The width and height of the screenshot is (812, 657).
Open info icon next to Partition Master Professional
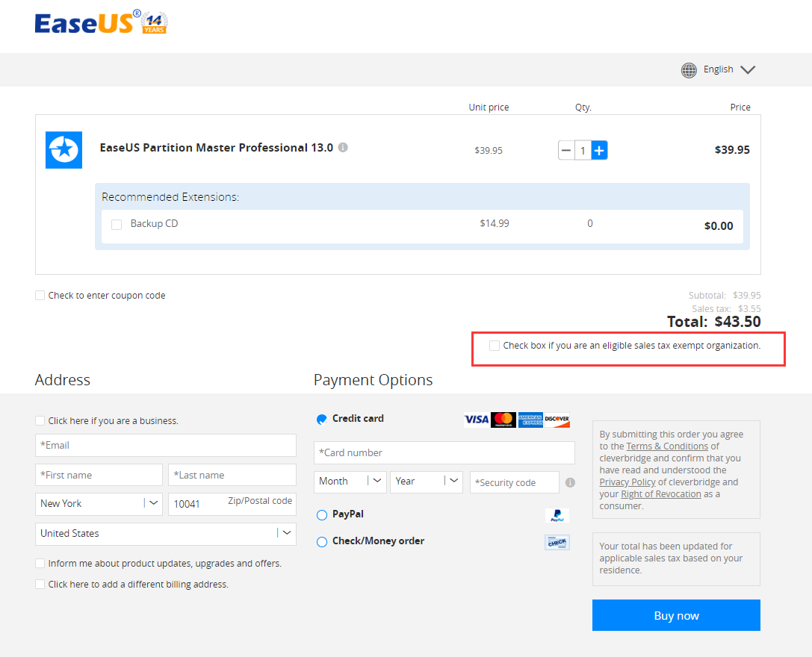coord(343,148)
